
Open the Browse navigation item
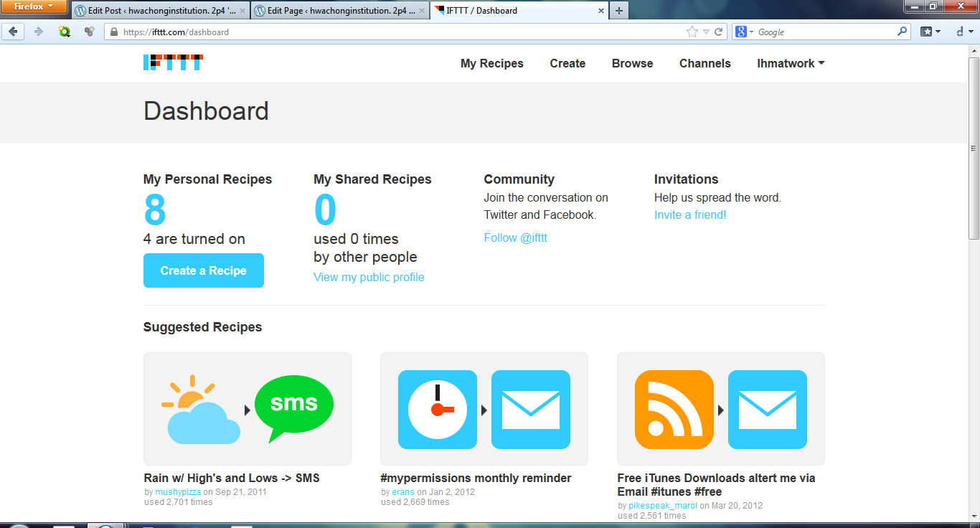632,63
